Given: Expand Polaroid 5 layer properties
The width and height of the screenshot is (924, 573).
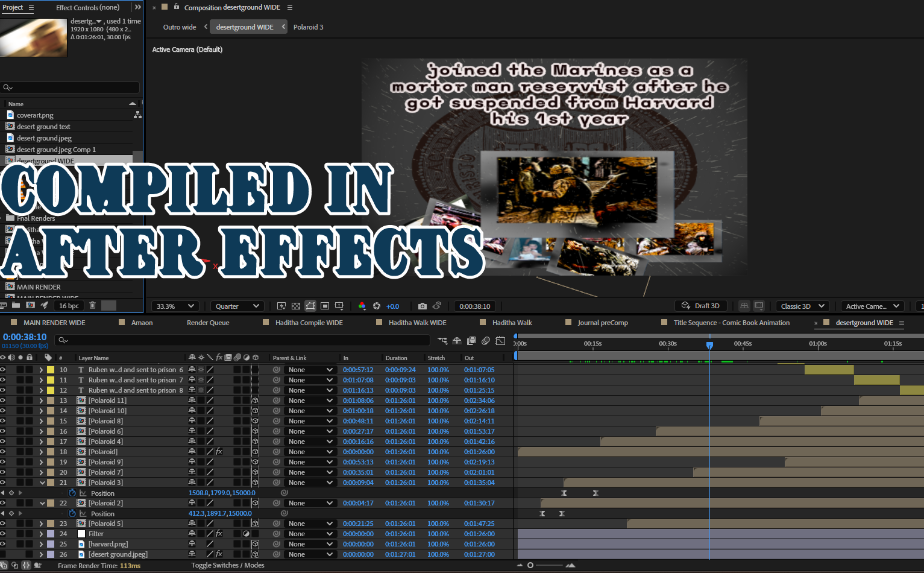Looking at the screenshot, I should click(x=41, y=524).
